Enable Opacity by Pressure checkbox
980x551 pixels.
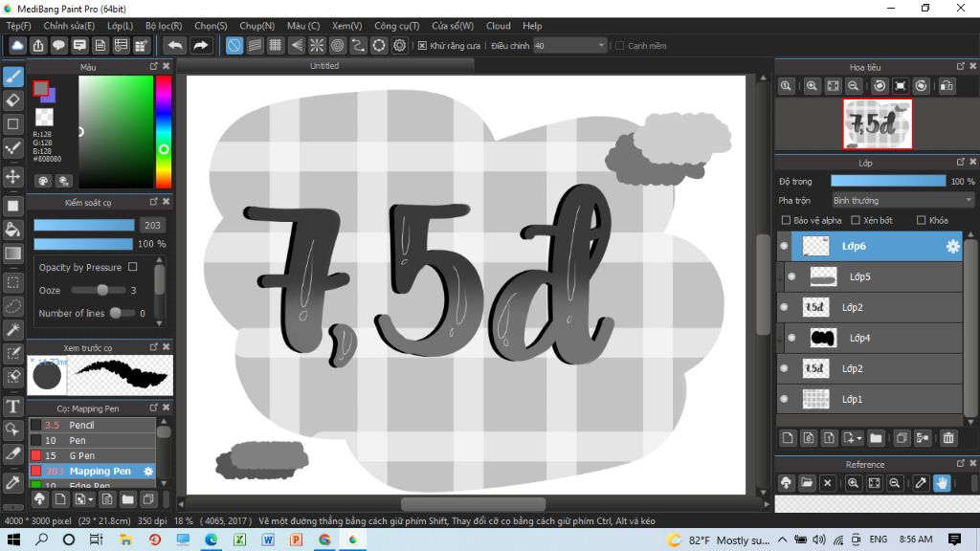pyautogui.click(x=132, y=267)
